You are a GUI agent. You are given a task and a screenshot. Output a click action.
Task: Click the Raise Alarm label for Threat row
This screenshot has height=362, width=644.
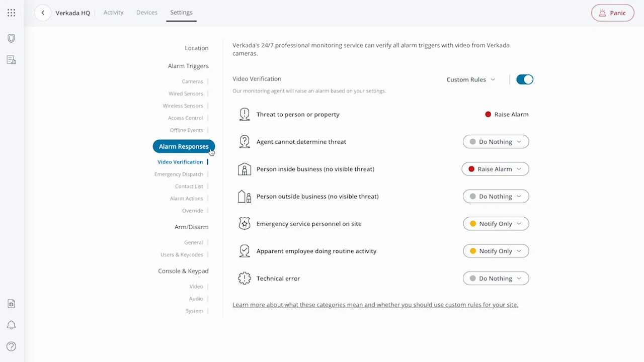point(511,114)
